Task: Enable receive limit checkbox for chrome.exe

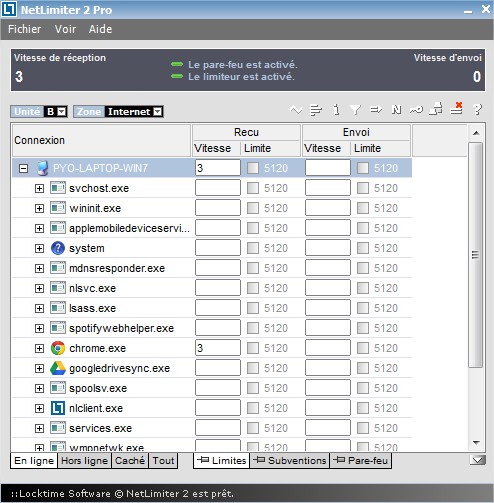Action: point(253,348)
